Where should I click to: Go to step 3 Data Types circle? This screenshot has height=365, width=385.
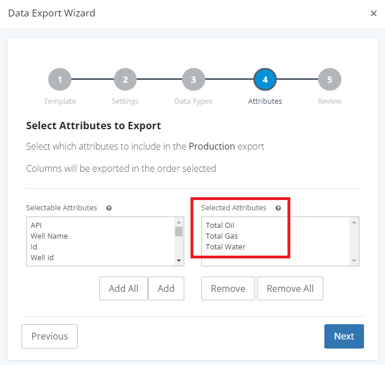click(x=193, y=80)
